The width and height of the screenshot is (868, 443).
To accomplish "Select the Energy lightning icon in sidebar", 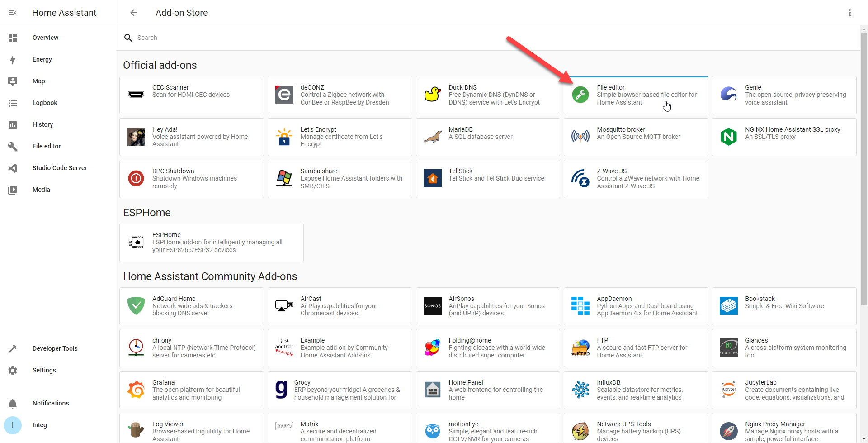I will click(x=13, y=59).
